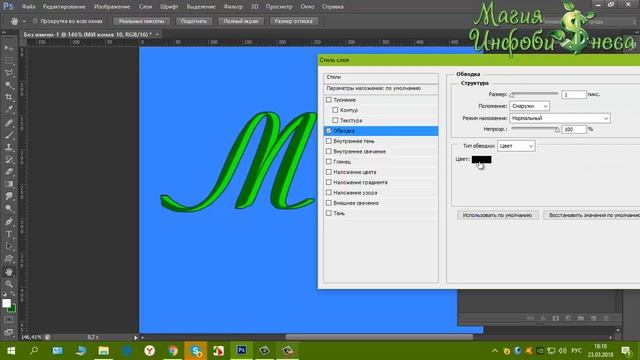
Task: Click the Непрозр. opacity slider
Action: (x=535, y=129)
